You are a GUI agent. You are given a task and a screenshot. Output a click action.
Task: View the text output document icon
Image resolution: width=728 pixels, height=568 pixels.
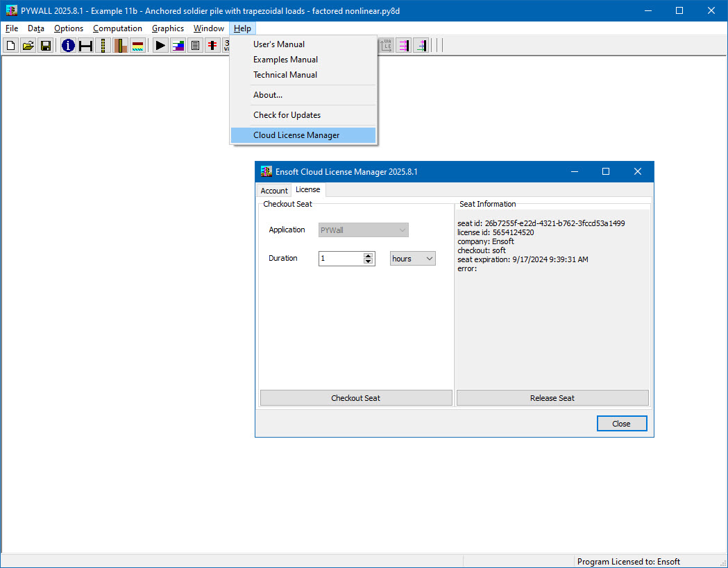tap(195, 45)
